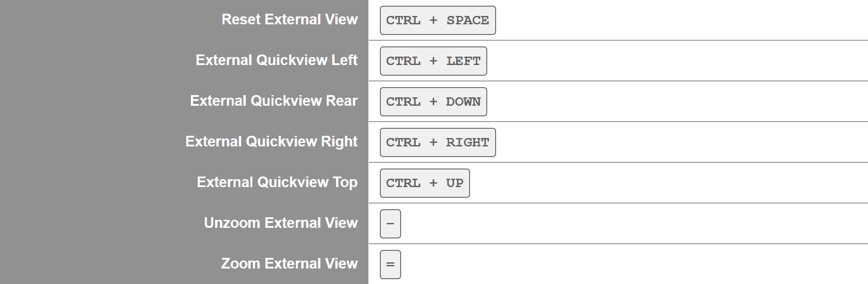This screenshot has height=284, width=868.
Task: Click the External Quickview Top label
Action: tap(277, 182)
